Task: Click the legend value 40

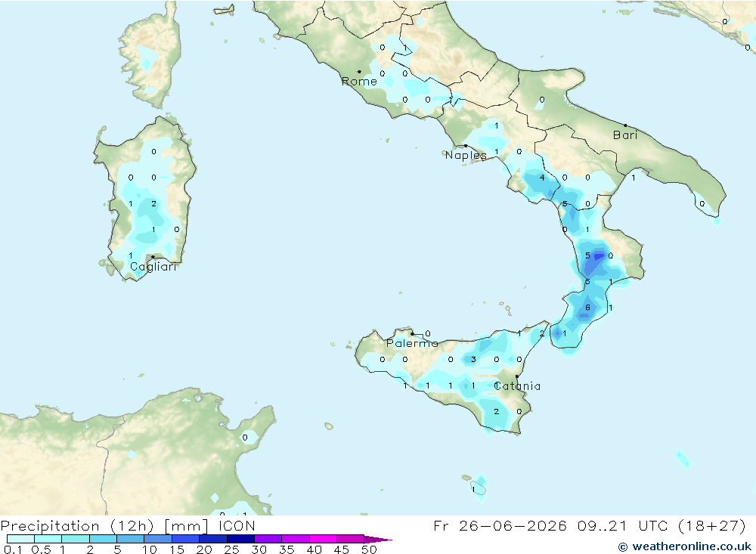Action: click(x=314, y=549)
